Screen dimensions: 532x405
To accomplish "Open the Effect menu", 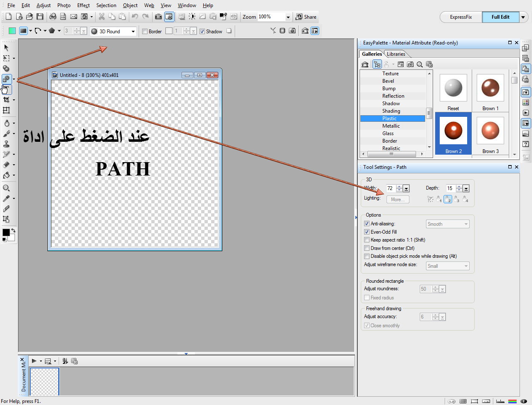I will [83, 5].
